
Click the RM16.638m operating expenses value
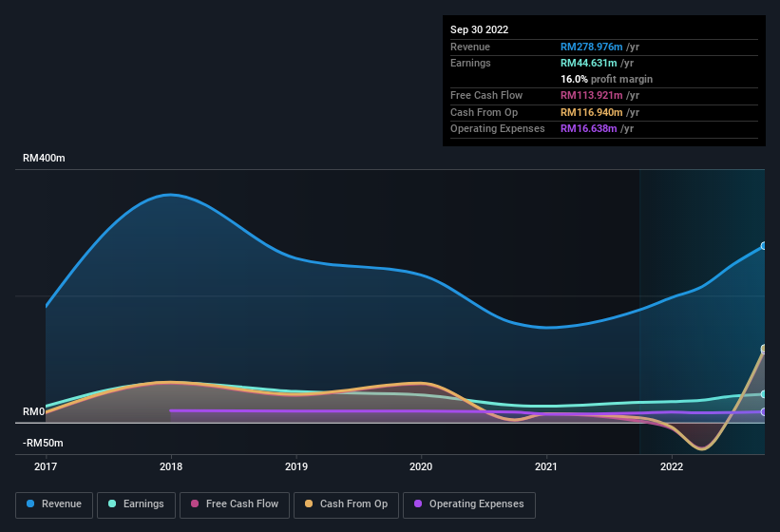coord(588,128)
